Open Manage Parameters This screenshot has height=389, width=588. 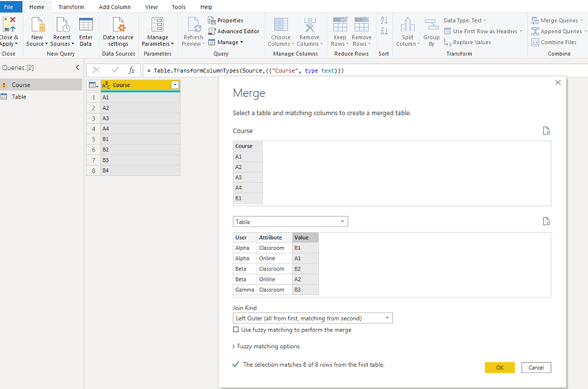click(x=158, y=32)
